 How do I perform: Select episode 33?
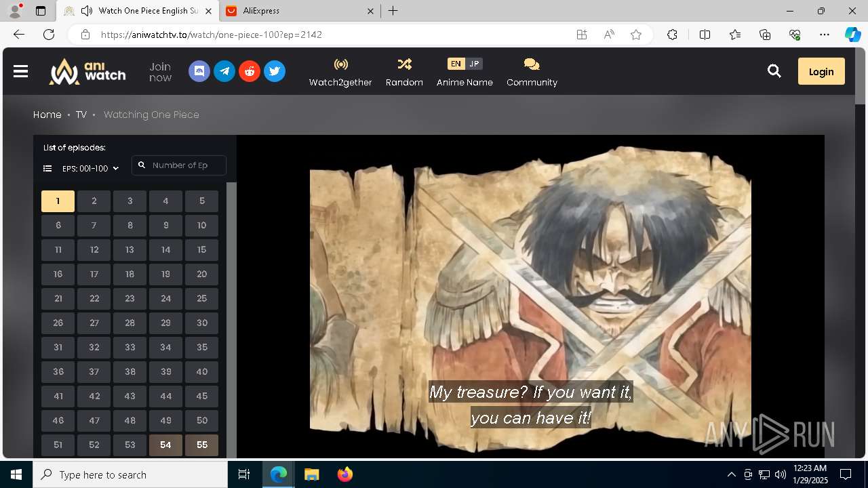(x=130, y=347)
